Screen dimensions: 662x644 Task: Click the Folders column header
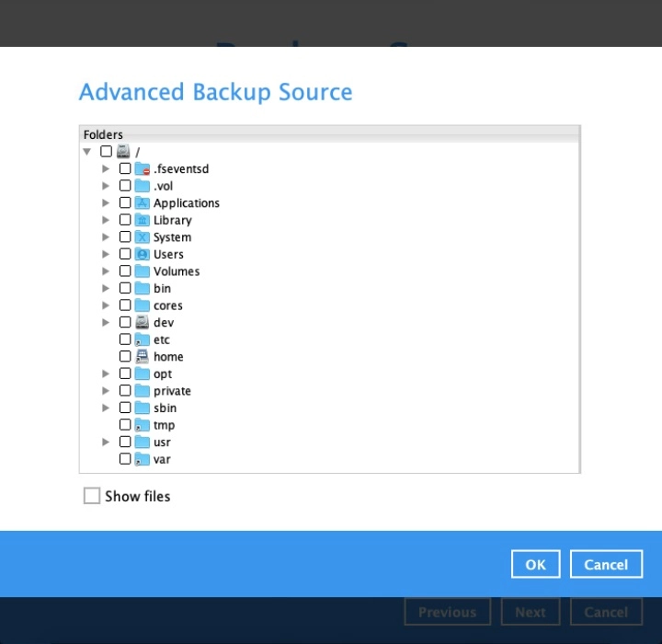coord(329,134)
